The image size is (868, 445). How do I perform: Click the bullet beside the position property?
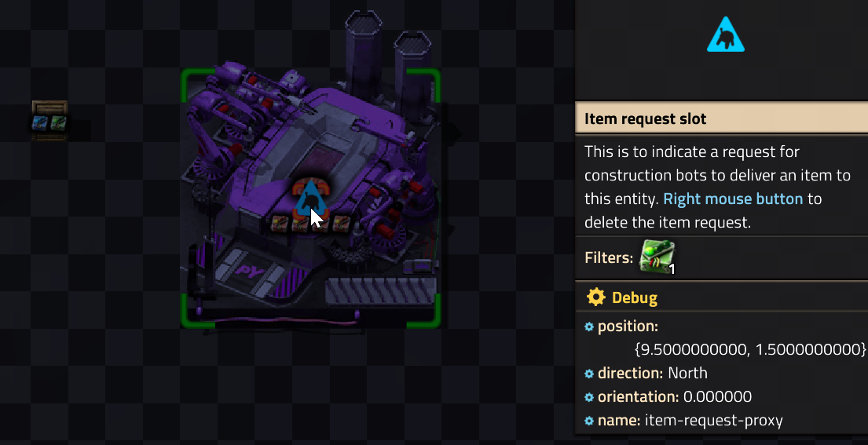[x=589, y=326]
